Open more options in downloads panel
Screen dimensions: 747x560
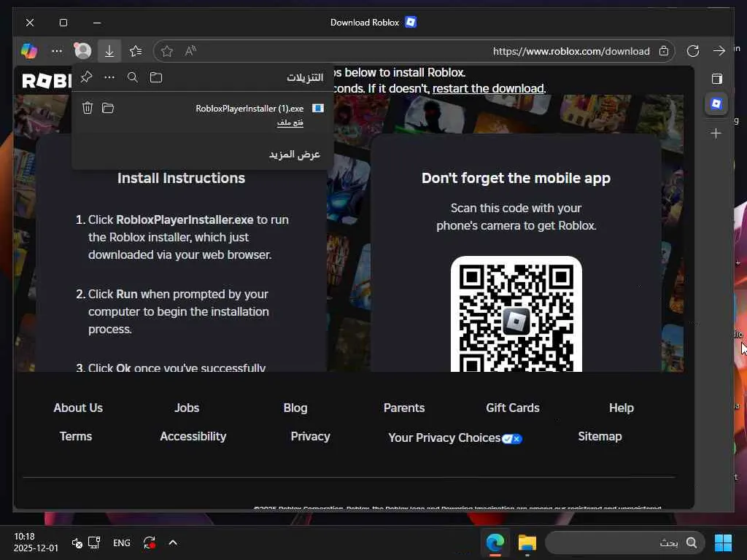109,77
